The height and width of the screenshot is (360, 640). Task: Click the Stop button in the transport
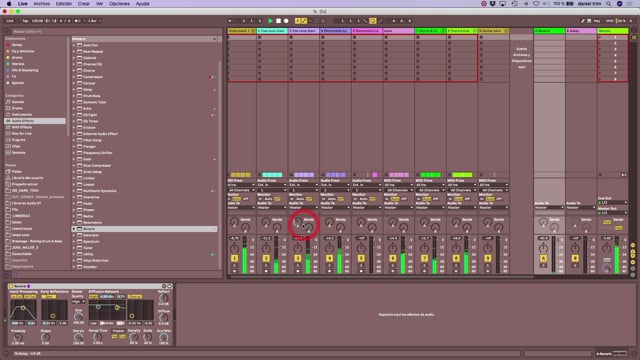coord(278,21)
